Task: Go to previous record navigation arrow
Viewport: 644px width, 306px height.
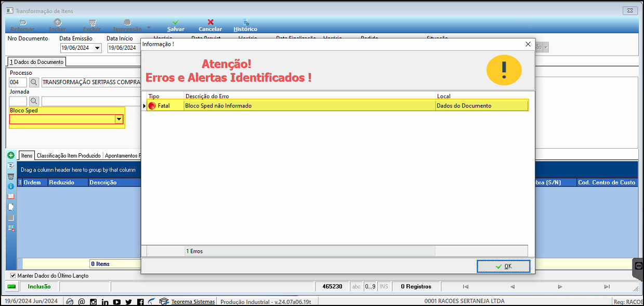Action: pos(512,286)
